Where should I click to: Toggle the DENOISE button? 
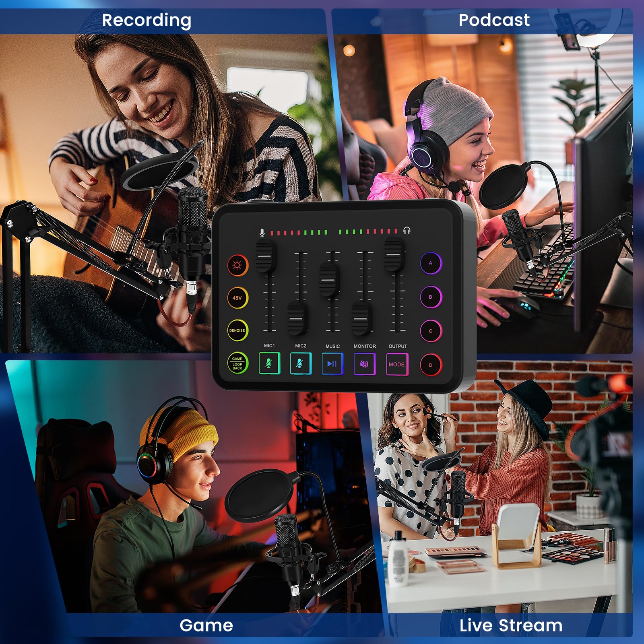[x=237, y=330]
